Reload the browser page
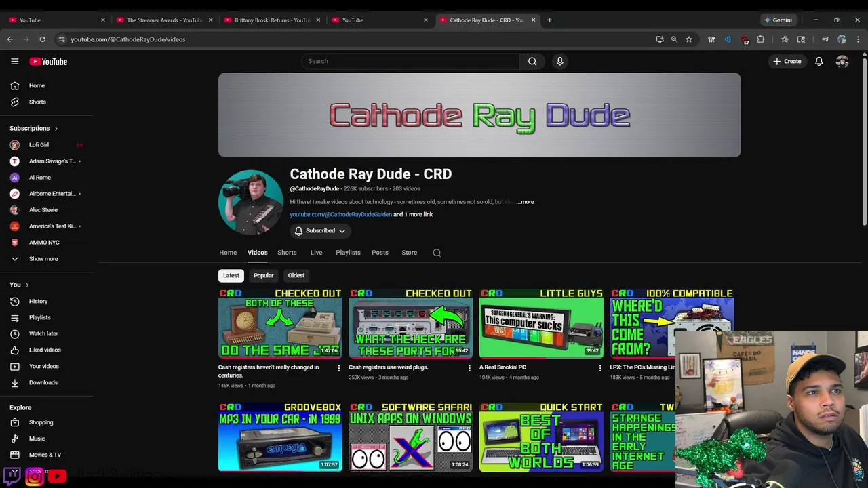The width and height of the screenshot is (868, 488). (43, 39)
